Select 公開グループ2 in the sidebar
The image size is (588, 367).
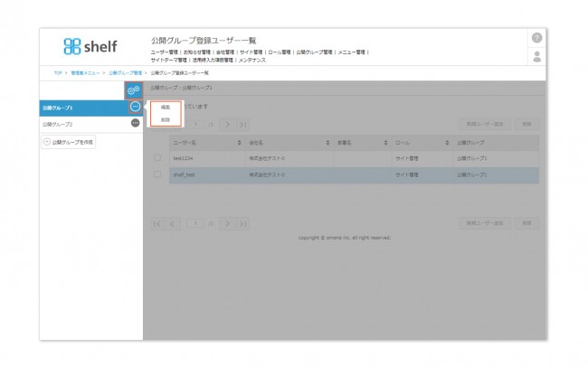[91, 124]
